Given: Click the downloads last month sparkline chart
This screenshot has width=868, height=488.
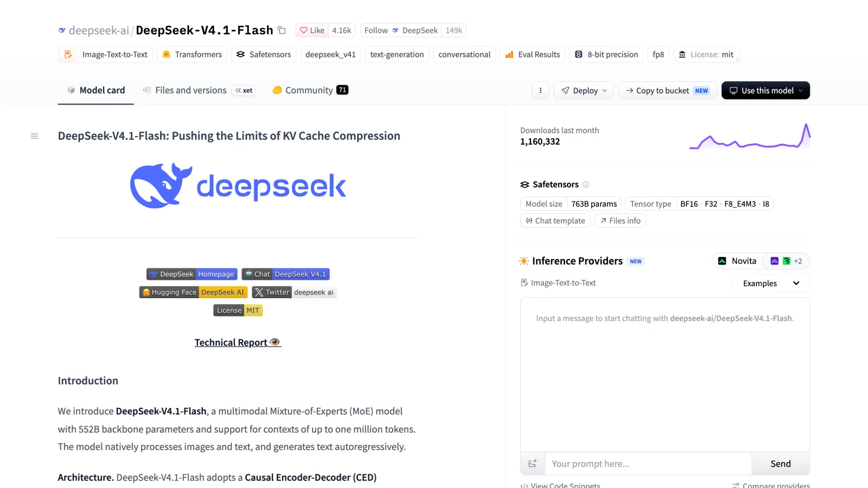Looking at the screenshot, I should [x=750, y=136].
